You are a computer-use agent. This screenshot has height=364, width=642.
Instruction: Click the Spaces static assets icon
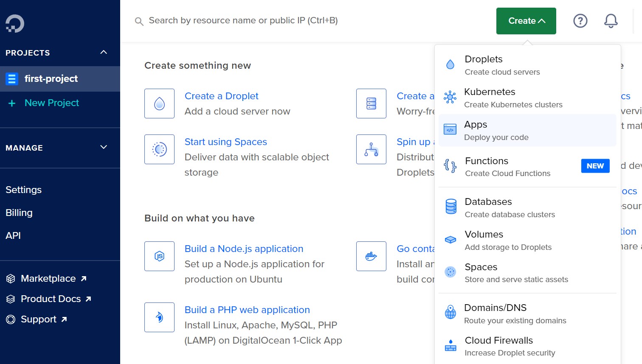tap(450, 272)
